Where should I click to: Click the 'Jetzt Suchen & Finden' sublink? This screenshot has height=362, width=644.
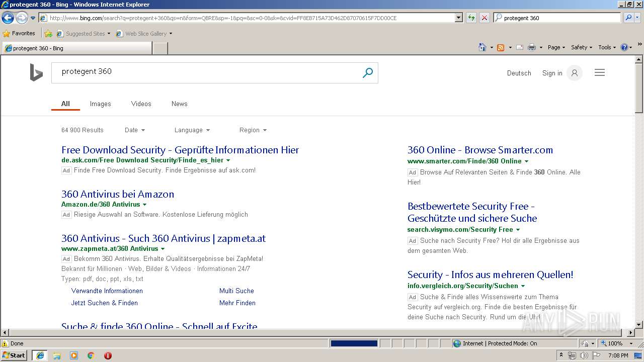pos(104,303)
